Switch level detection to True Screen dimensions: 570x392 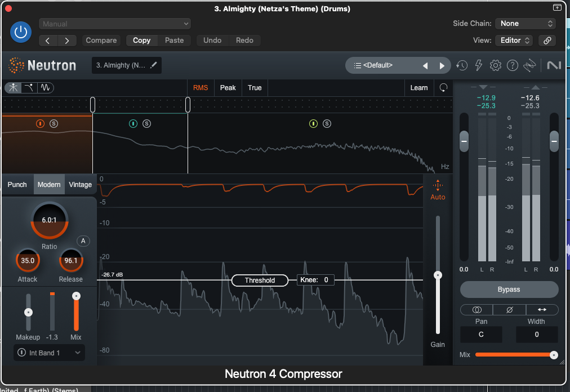[x=255, y=88]
